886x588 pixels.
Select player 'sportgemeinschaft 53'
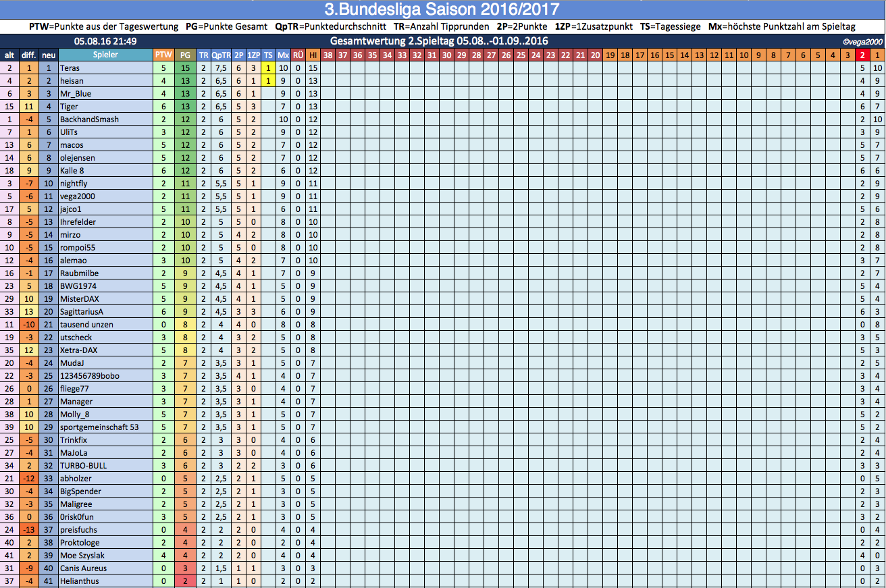pos(105,427)
